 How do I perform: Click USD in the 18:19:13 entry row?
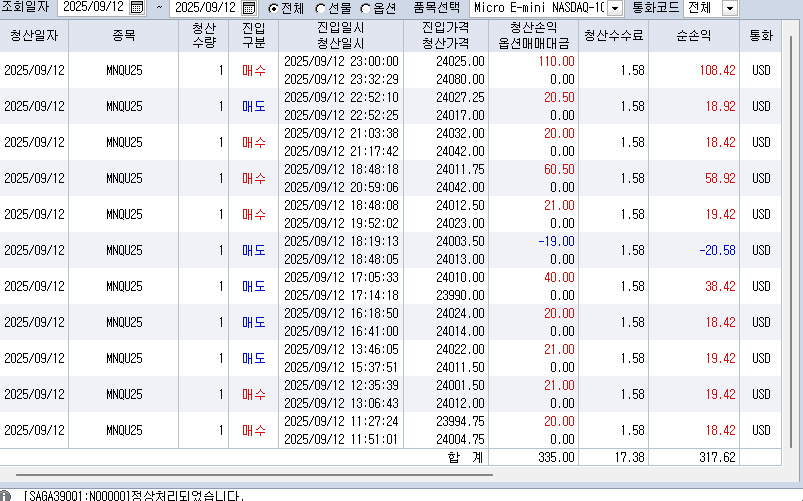761,250
